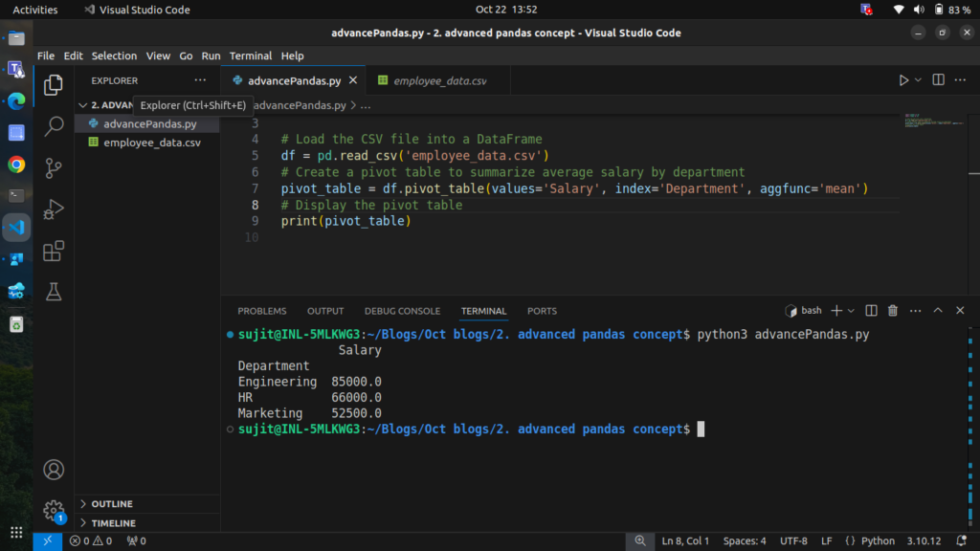Open the Run and Debug view
The height and width of the screenshot is (551, 980).
[x=55, y=209]
